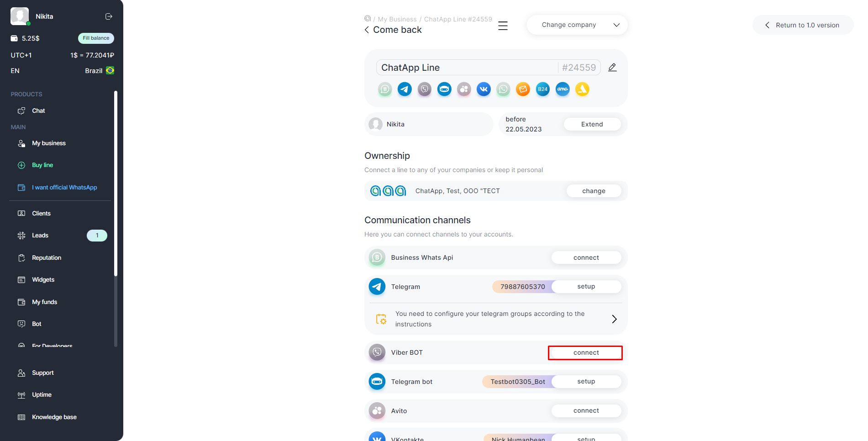Click the Telegram bot robot icon in header
This screenshot has height=441, width=868.
click(444, 89)
